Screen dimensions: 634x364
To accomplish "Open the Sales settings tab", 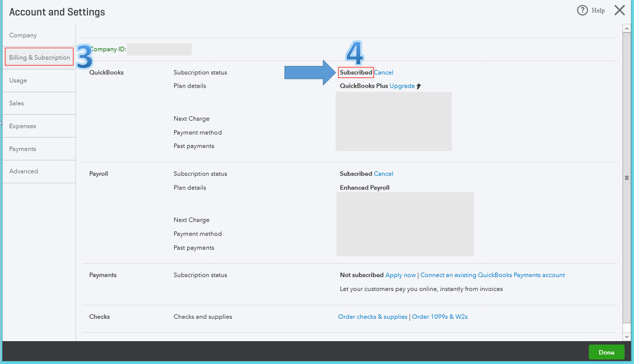I will [x=17, y=103].
